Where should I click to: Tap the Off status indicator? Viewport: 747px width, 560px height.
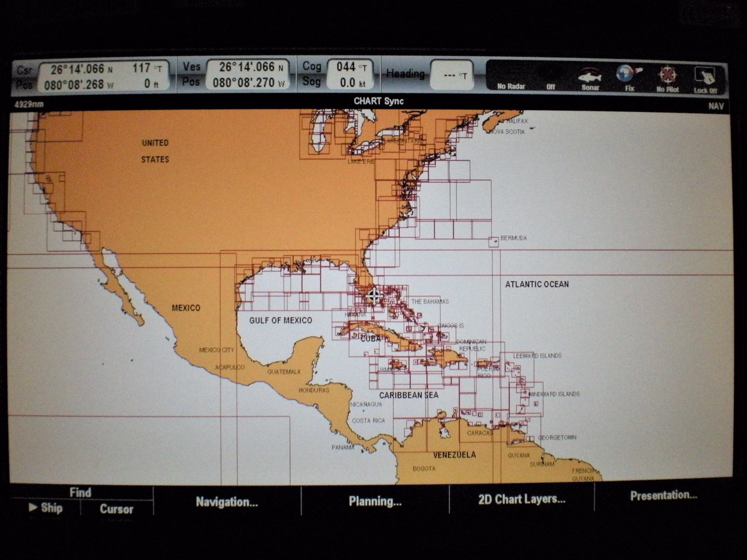550,87
